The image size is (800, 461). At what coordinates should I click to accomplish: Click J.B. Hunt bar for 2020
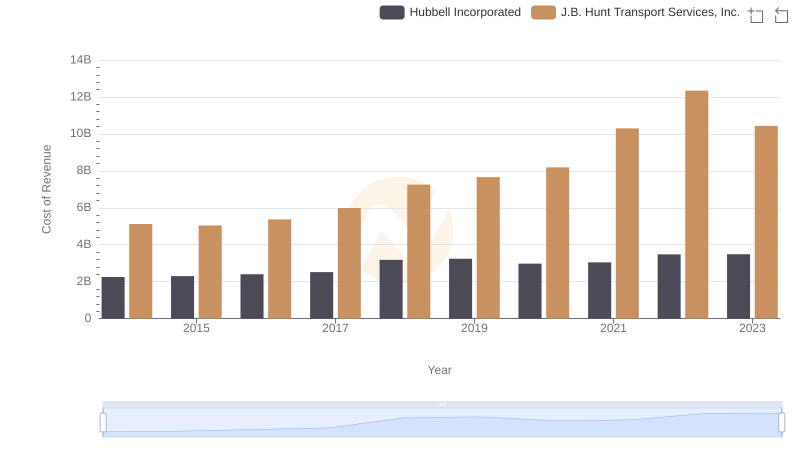558,243
